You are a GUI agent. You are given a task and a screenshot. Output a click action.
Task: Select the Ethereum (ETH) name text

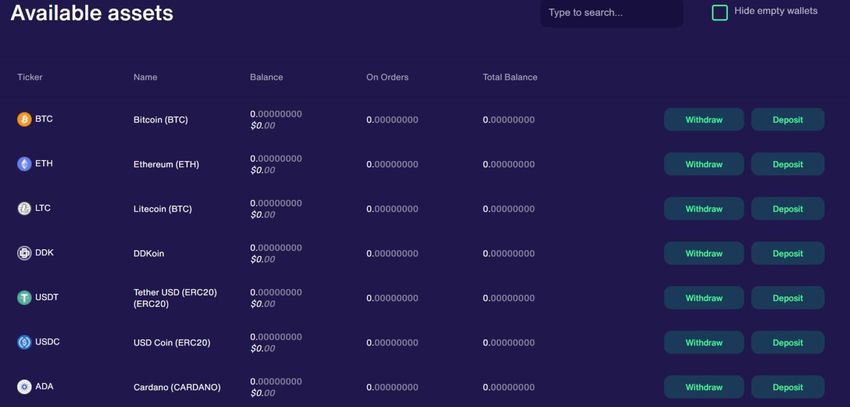coord(166,164)
